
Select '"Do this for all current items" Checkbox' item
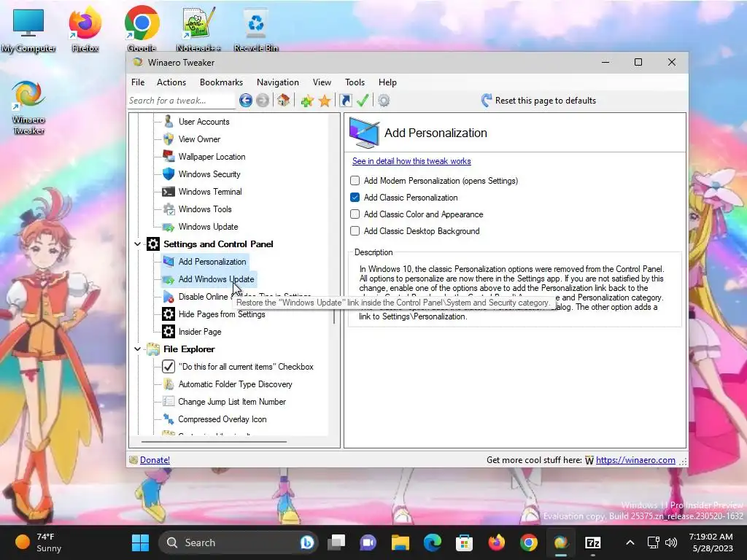click(246, 367)
